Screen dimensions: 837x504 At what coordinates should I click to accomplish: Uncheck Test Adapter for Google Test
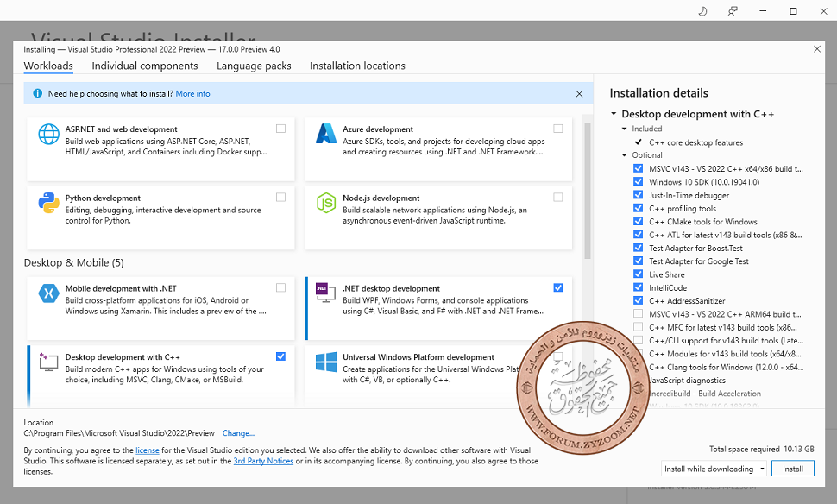(638, 261)
